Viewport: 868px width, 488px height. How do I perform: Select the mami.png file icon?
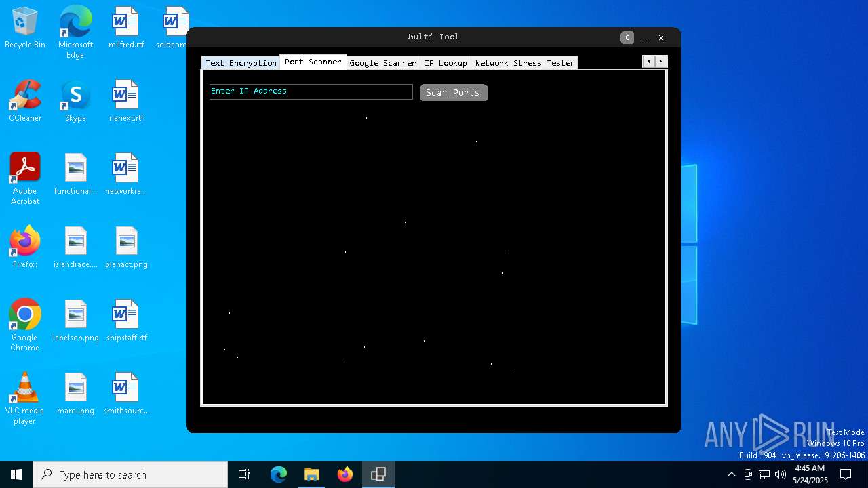point(75,394)
